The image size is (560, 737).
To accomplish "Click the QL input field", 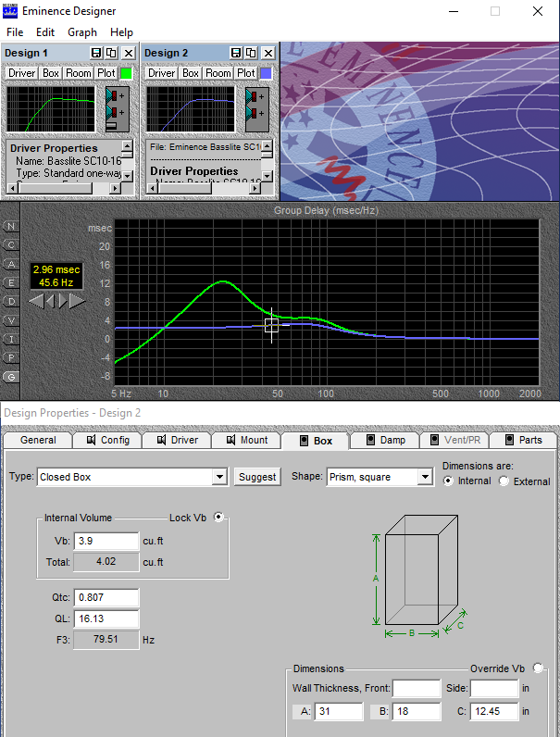I will point(106,618).
